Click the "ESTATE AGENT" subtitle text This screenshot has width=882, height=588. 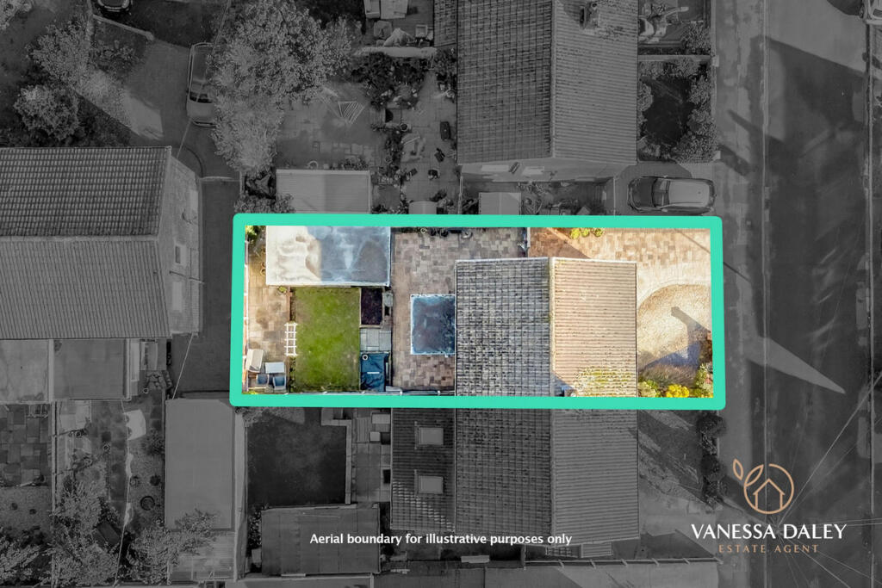tap(767, 548)
